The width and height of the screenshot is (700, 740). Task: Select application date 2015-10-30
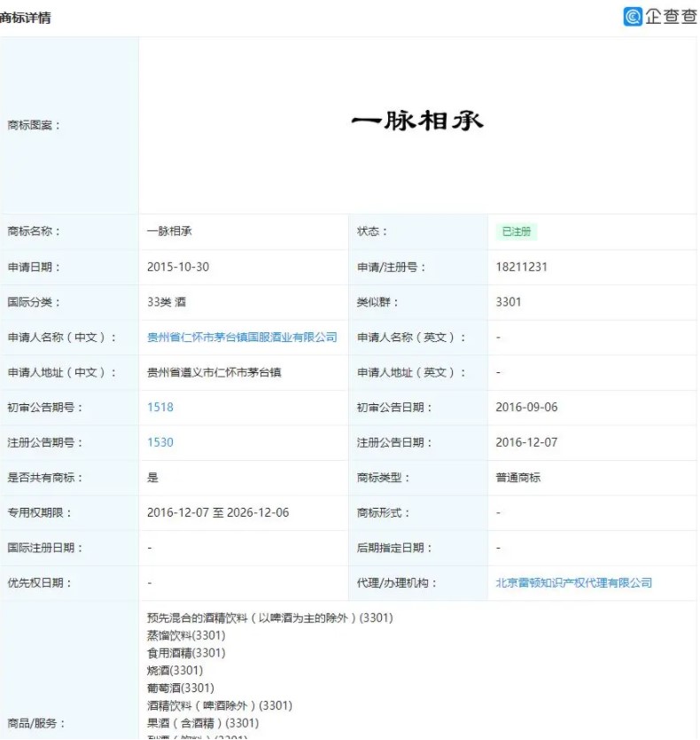pos(178,267)
